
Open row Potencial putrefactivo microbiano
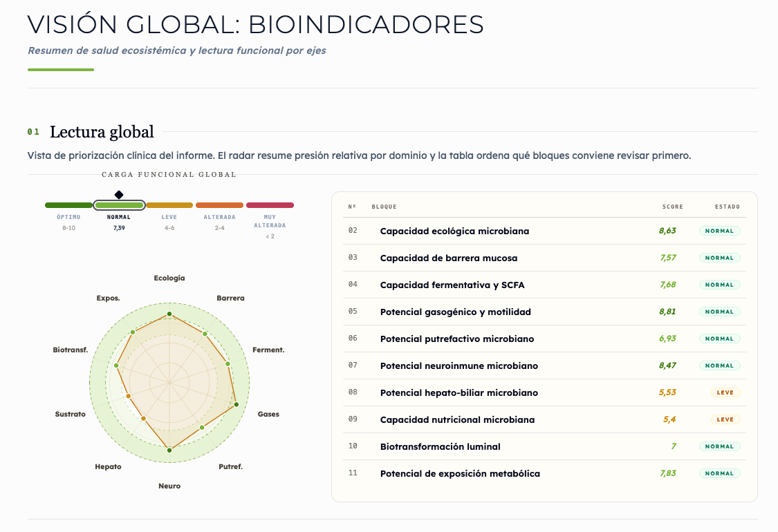click(544, 339)
